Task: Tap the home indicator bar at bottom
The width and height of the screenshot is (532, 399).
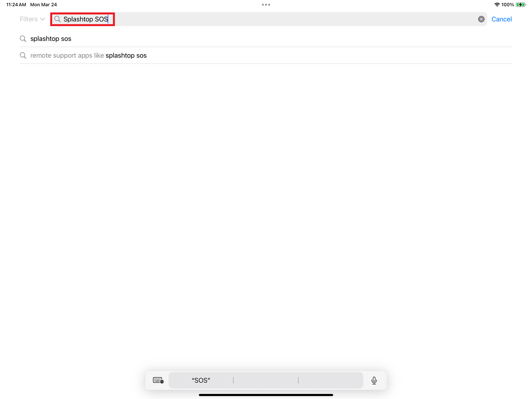Action: point(266,395)
